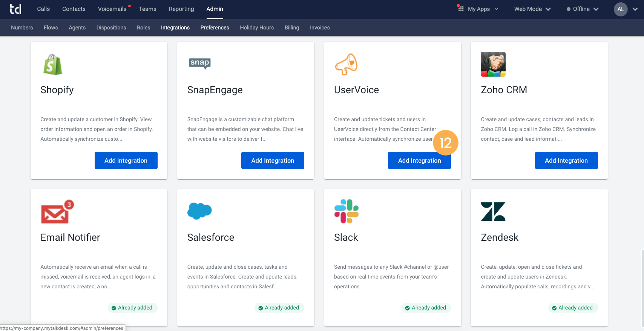
Task: Click the Shopify card title
Action: pos(57,90)
